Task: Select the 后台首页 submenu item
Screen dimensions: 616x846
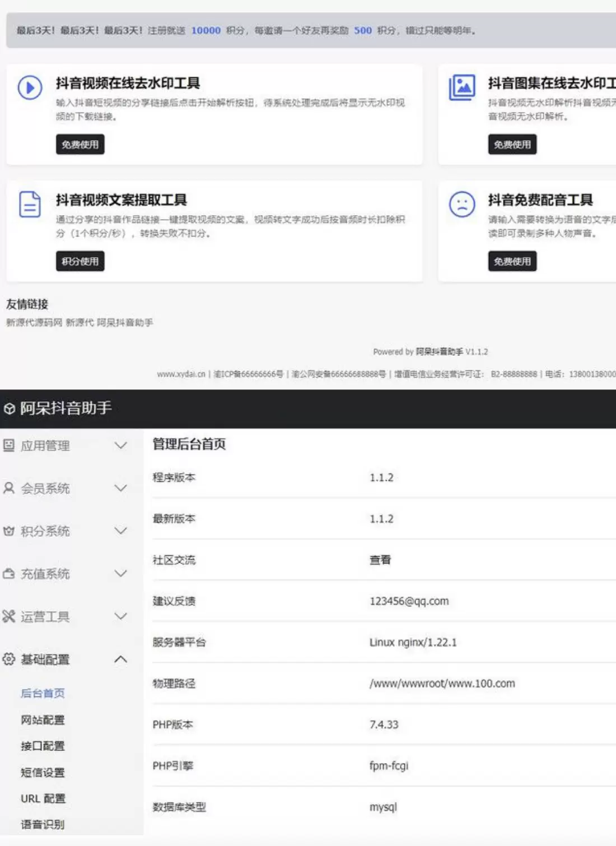Action: (x=43, y=693)
